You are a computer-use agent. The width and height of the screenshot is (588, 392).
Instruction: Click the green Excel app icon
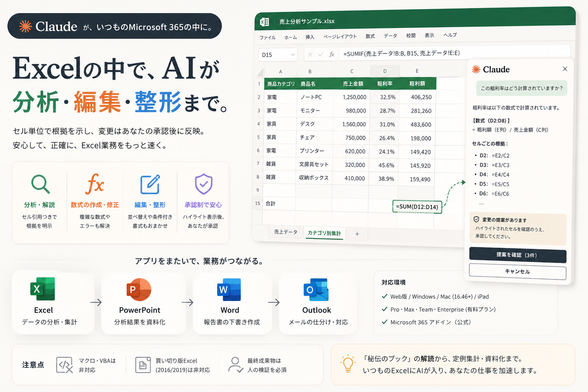click(42, 289)
